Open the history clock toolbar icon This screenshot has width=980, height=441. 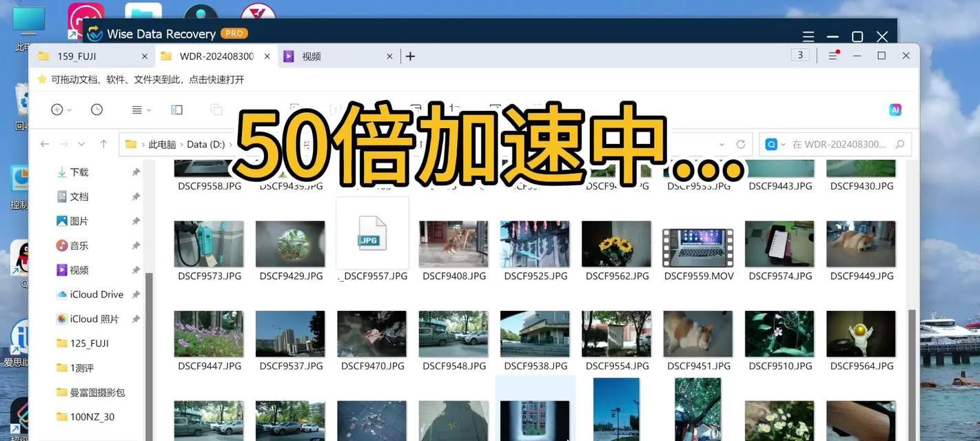tap(97, 110)
